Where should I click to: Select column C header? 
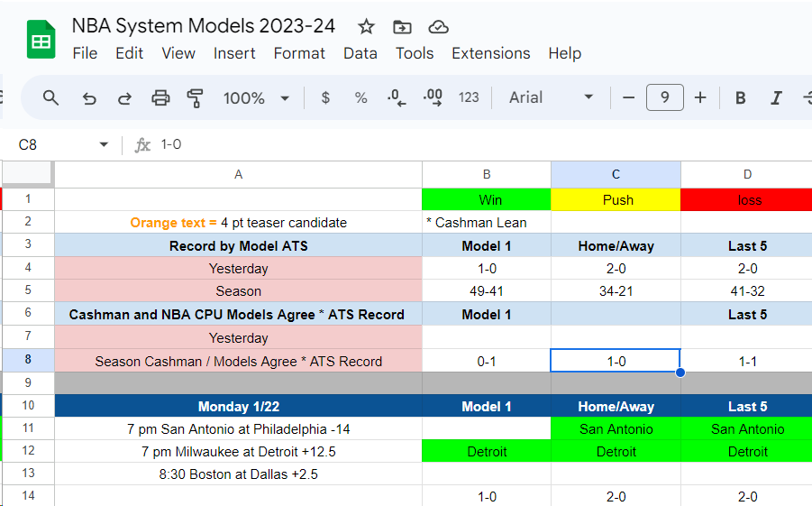[616, 175]
